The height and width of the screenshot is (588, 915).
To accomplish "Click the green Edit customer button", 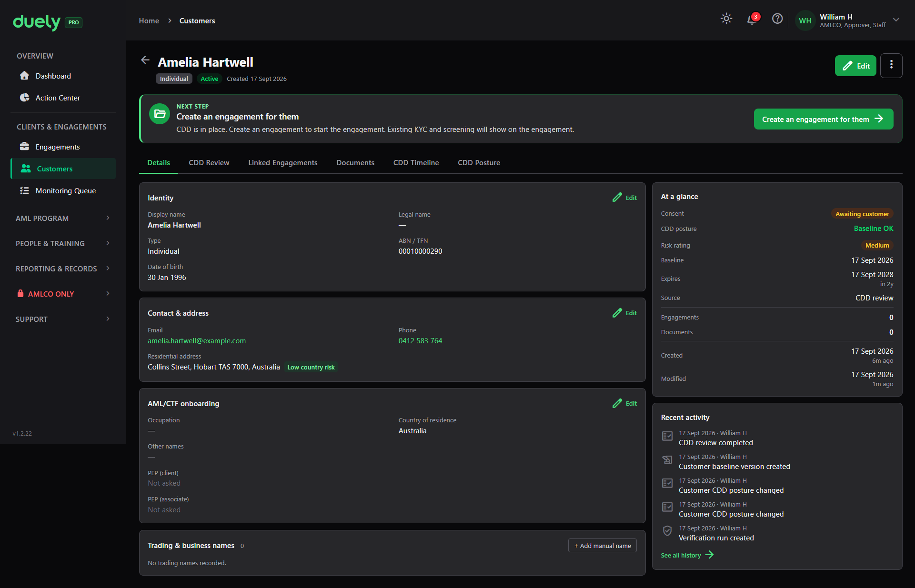I will (855, 66).
